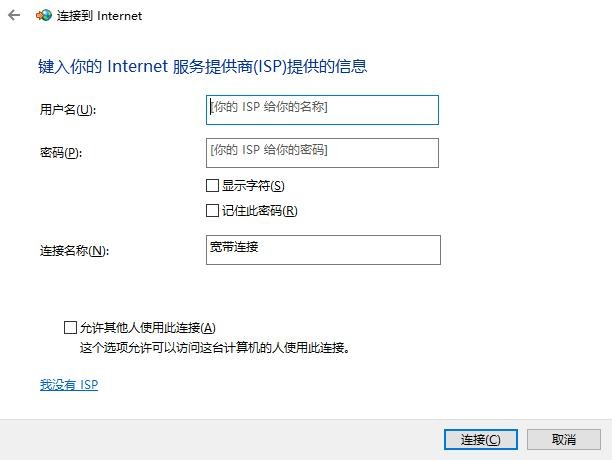
Task: Select the 连接名称 text box
Action: 321,249
